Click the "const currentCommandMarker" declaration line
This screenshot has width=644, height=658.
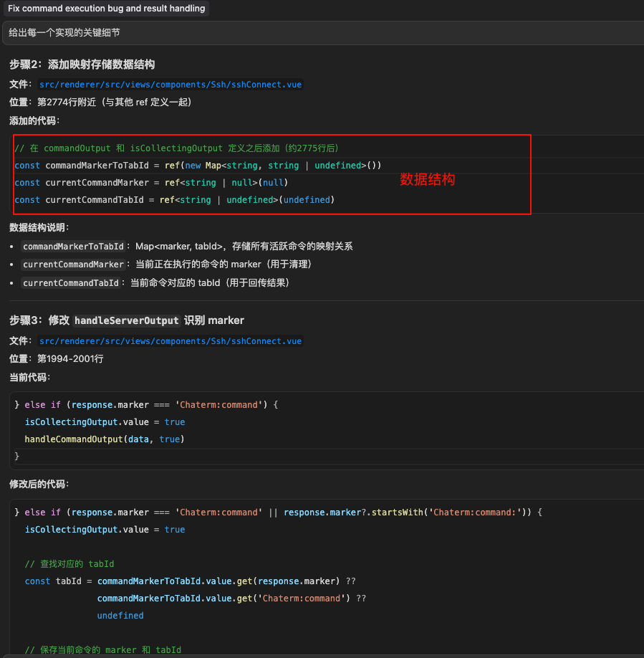coord(150,183)
